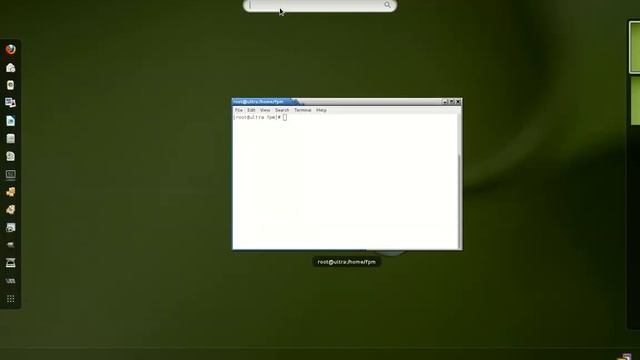Viewport: 640px width, 360px height.
Task: Minimize the terminal window
Action: pyautogui.click(x=445, y=102)
